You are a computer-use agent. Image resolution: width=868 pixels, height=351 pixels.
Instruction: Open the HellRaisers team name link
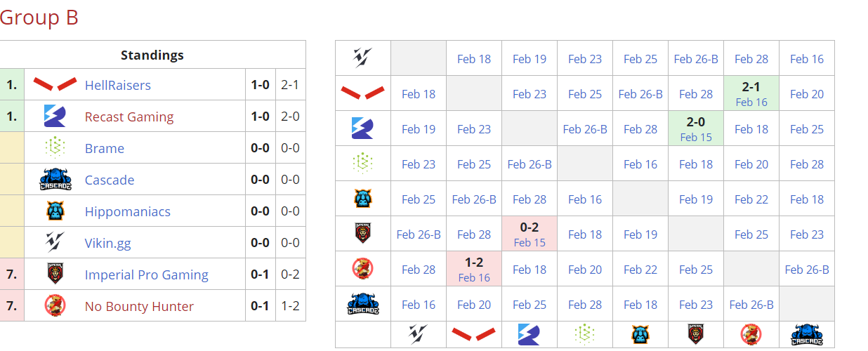[117, 85]
